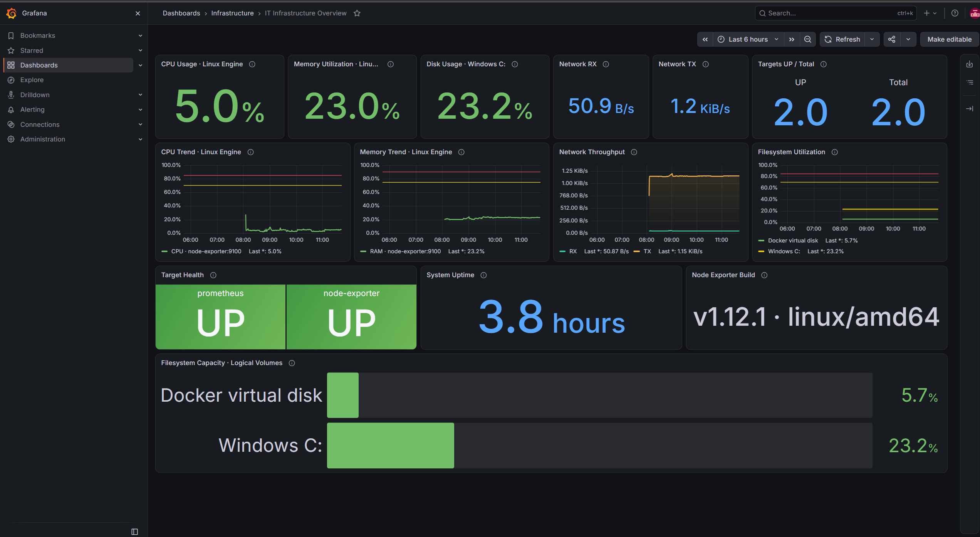The height and width of the screenshot is (537, 980).
Task: Toggle Windows C: legend series in Filesystem Utilization
Action: pos(784,251)
